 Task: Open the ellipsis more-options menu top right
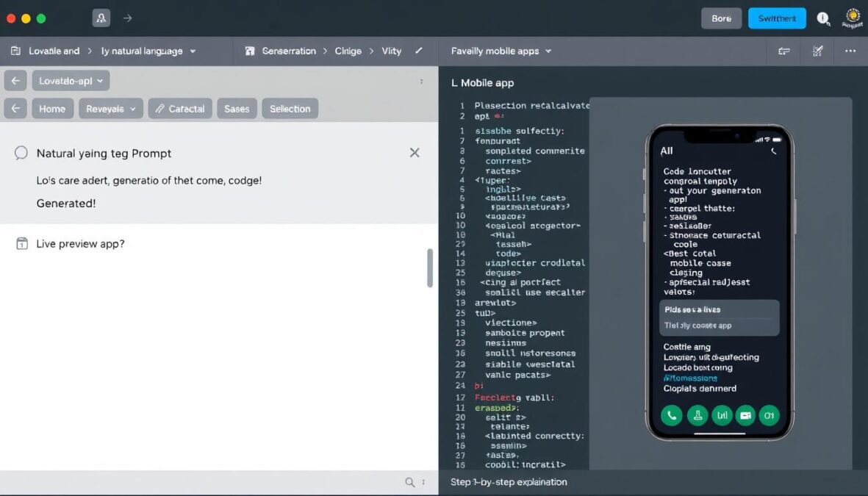(x=850, y=51)
